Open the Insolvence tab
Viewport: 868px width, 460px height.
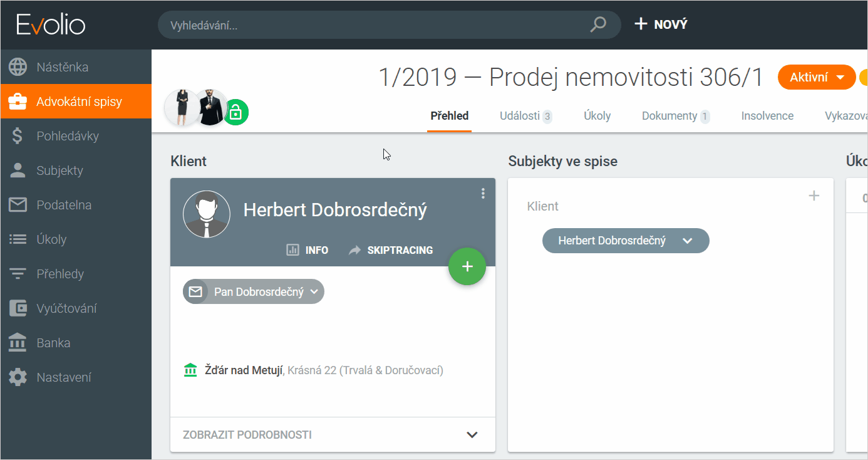pos(767,116)
